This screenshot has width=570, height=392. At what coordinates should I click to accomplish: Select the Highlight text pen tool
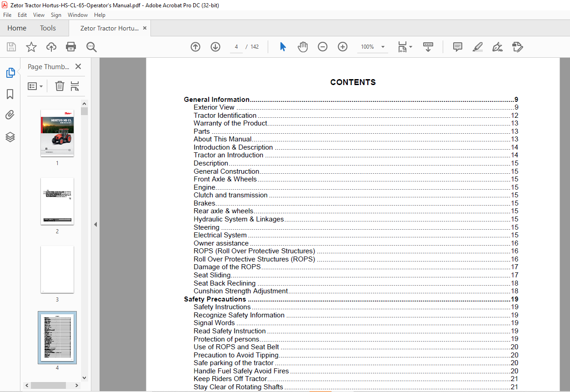click(477, 47)
